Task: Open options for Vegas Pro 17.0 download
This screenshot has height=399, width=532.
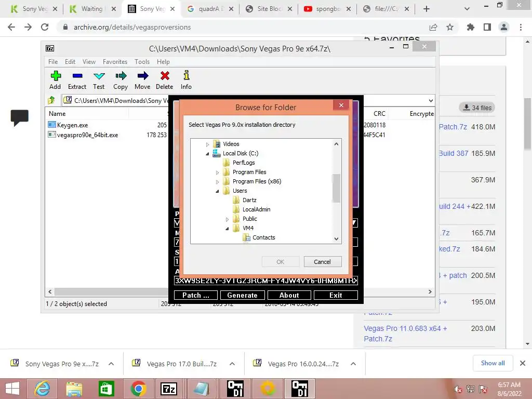Action: [232, 364]
